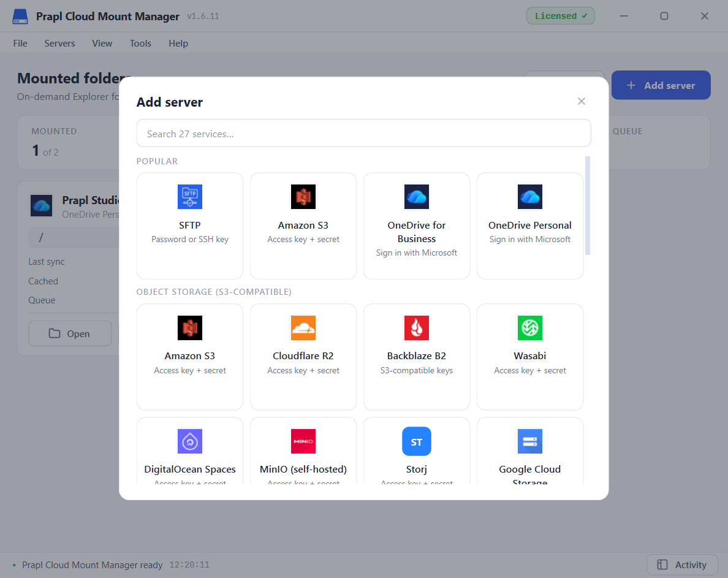The image size is (728, 578).
Task: Click the Cloudflare R2 title text
Action: (x=303, y=356)
